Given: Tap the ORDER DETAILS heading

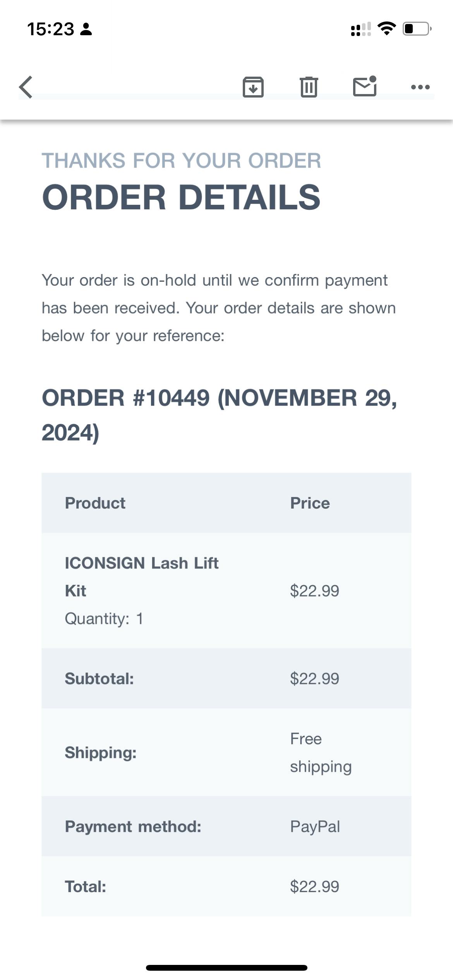Looking at the screenshot, I should [x=181, y=197].
